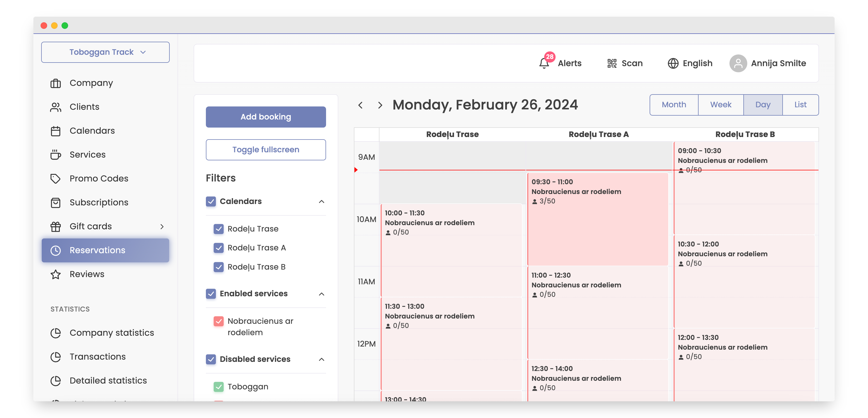Image resolution: width=868 pixels, height=418 pixels.
Task: Click the Add booking button
Action: tap(265, 117)
